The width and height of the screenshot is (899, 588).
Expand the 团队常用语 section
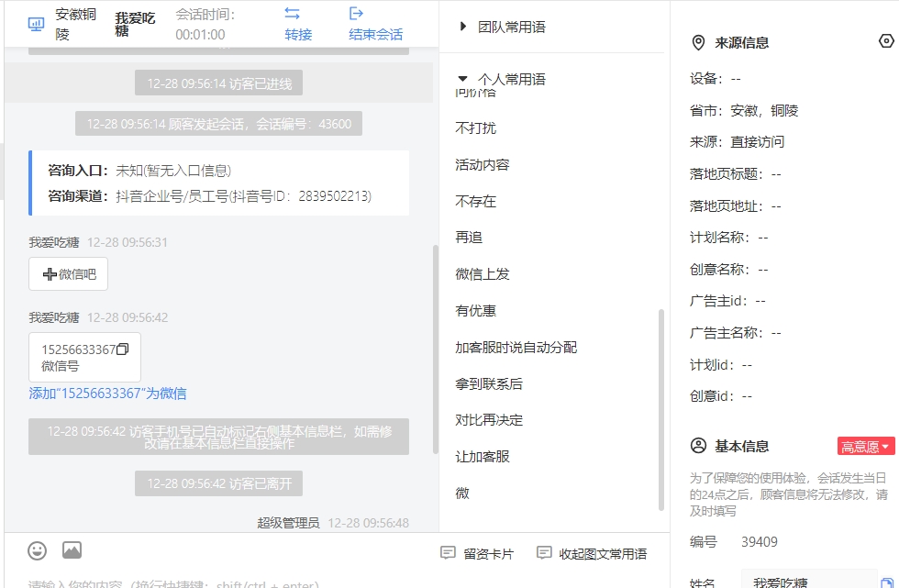click(x=462, y=27)
